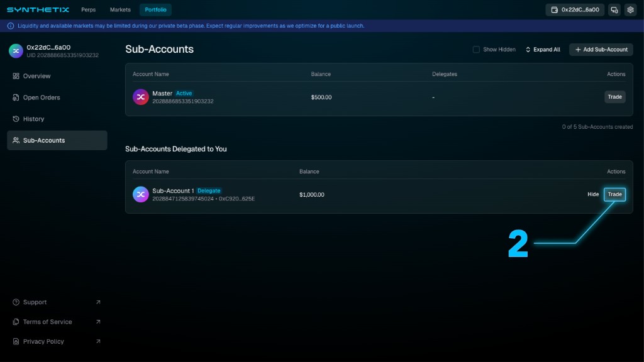Image resolution: width=644 pixels, height=362 pixels.
Task: Open History from the sidebar
Action: (x=33, y=118)
